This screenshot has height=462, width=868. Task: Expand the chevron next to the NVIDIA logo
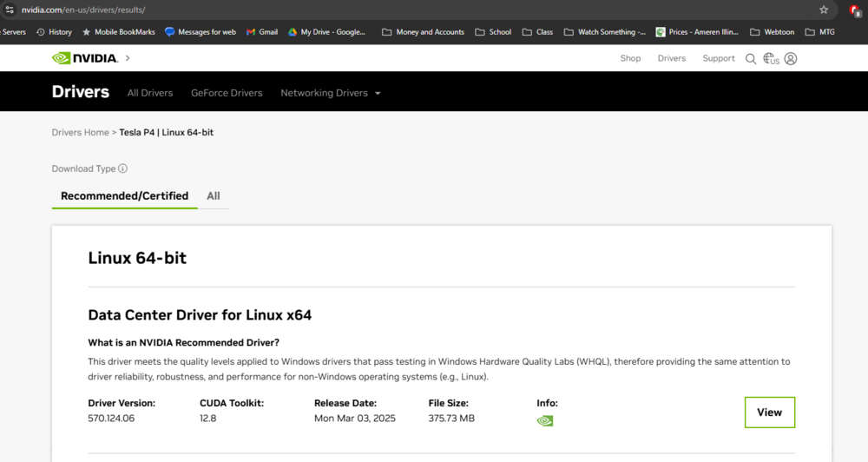(x=128, y=58)
